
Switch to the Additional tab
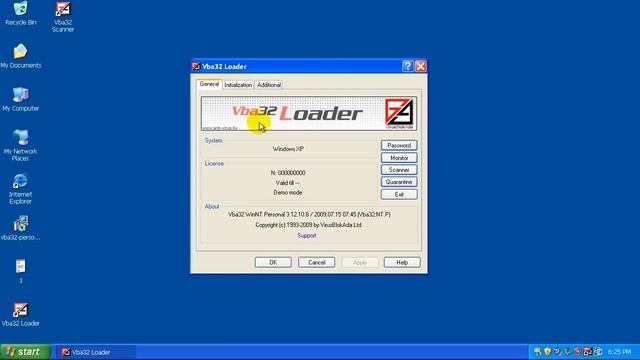click(x=269, y=85)
